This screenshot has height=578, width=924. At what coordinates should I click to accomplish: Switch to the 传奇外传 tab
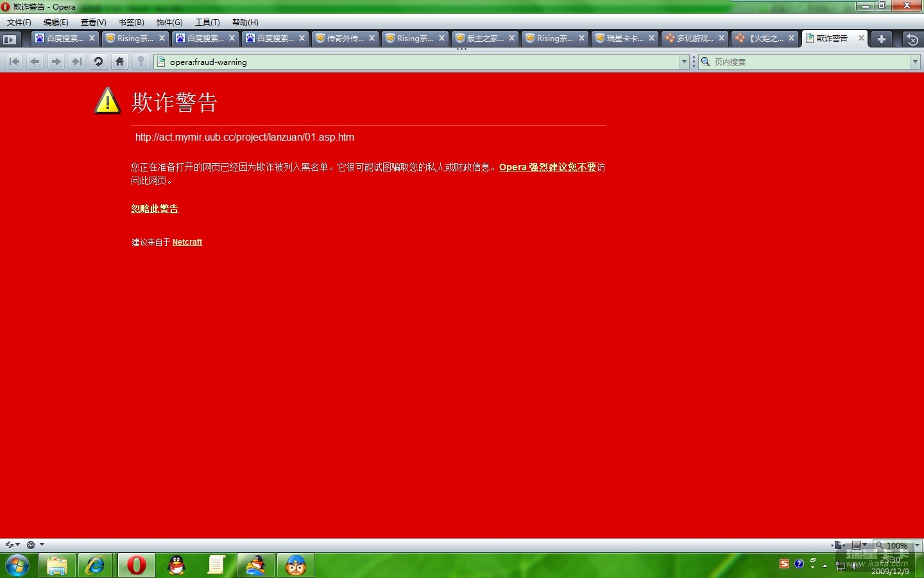coord(345,39)
